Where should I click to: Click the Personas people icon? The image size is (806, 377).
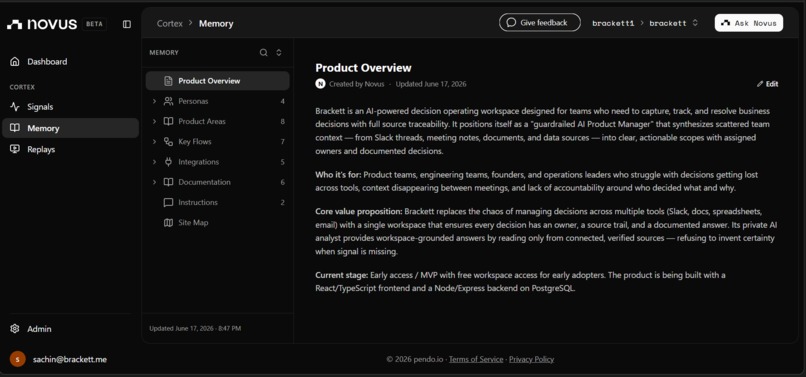(x=168, y=101)
